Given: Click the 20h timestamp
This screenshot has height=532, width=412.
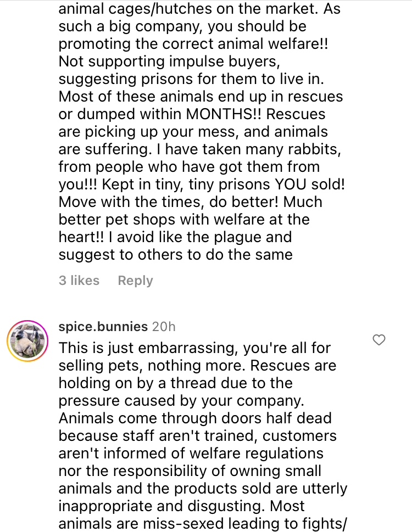Looking at the screenshot, I should (164, 327).
